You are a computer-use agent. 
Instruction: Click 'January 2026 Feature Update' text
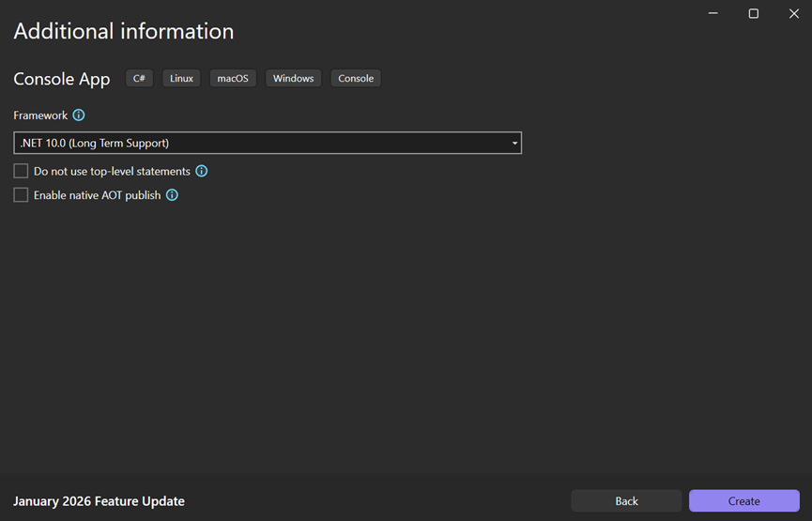pos(99,501)
